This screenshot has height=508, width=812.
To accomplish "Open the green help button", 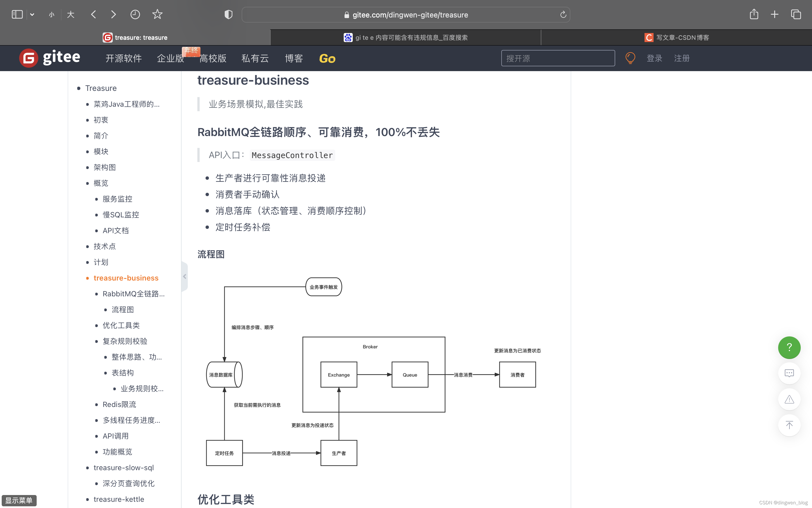I will click(x=789, y=347).
